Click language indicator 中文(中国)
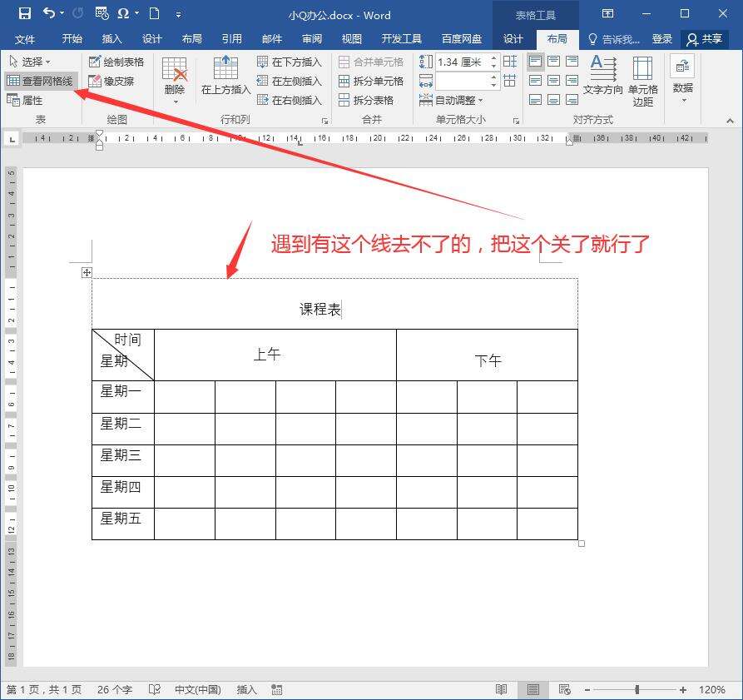743x700 pixels. (197, 689)
